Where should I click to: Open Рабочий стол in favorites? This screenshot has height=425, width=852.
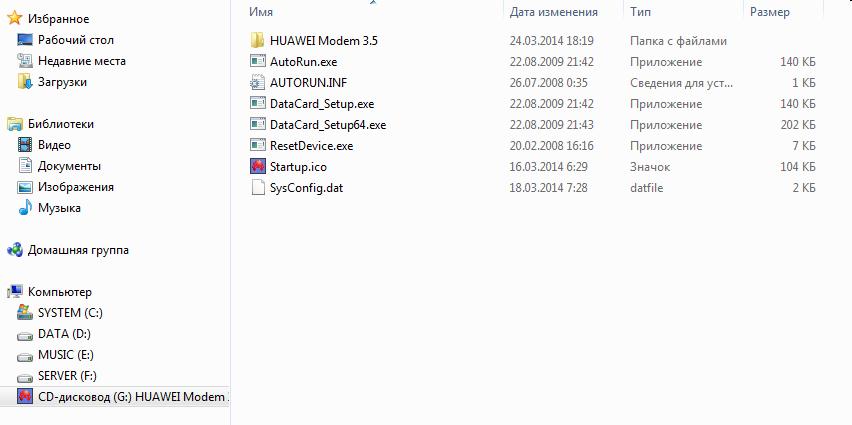pyautogui.click(x=76, y=40)
